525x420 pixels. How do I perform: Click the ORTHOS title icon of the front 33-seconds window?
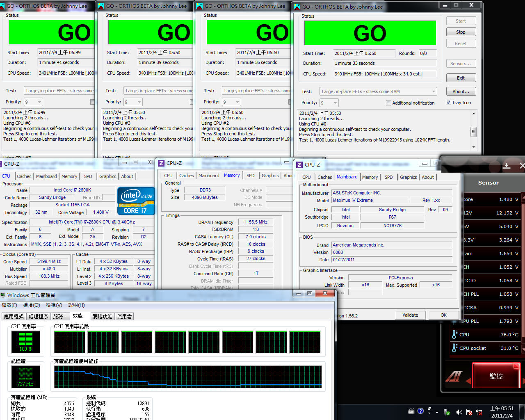coord(297,7)
